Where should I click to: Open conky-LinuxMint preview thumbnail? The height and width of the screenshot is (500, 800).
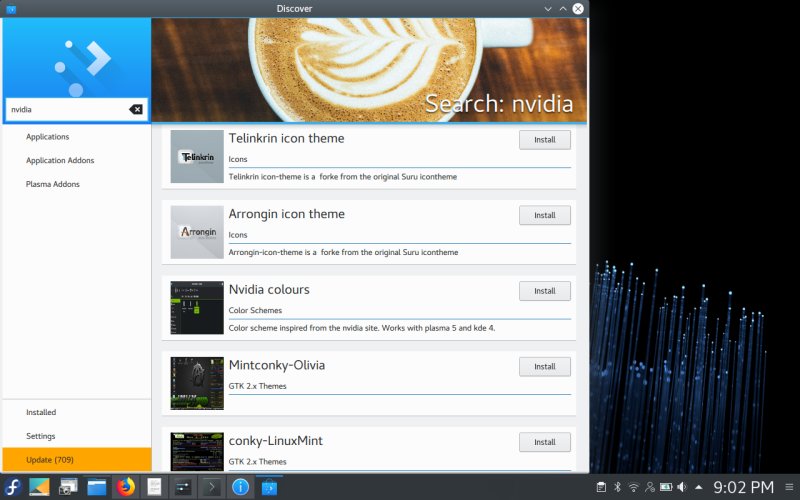point(197,452)
